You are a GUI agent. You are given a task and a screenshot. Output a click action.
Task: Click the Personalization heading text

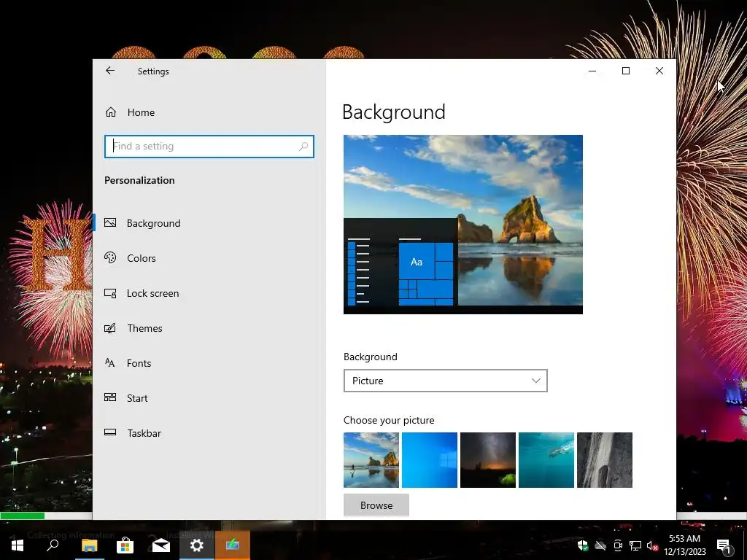[139, 181]
